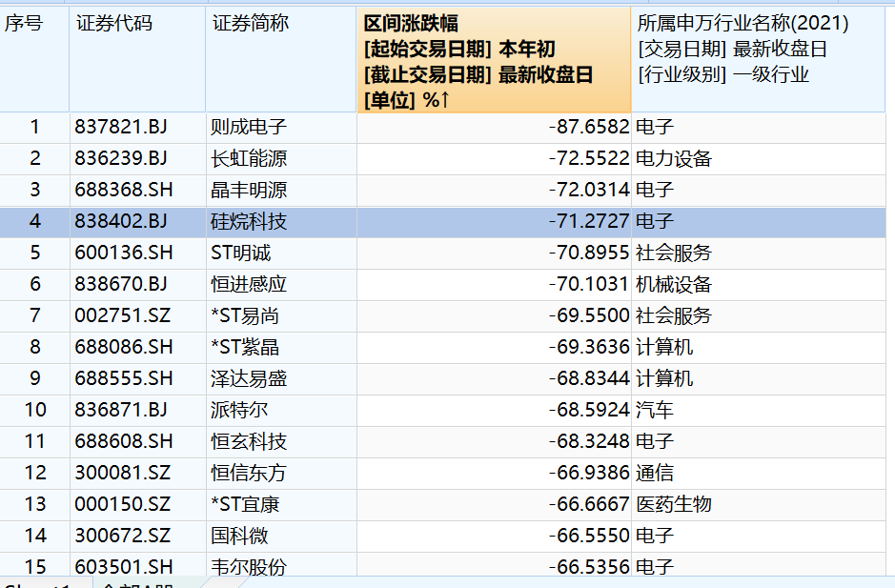The height and width of the screenshot is (588, 895).
Task: Select stock code 688608.SH
Action: coord(124,440)
